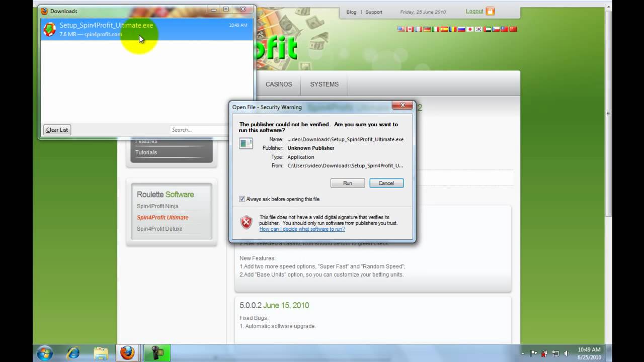Viewport: 644px width, 362px height.
Task: Open the green recorder app in taskbar
Action: click(156, 353)
